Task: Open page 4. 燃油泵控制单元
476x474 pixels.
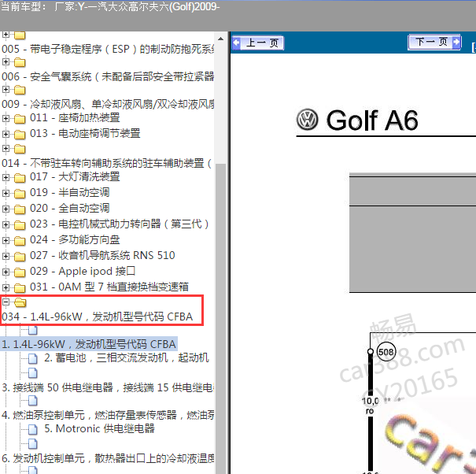Action: (108, 415)
